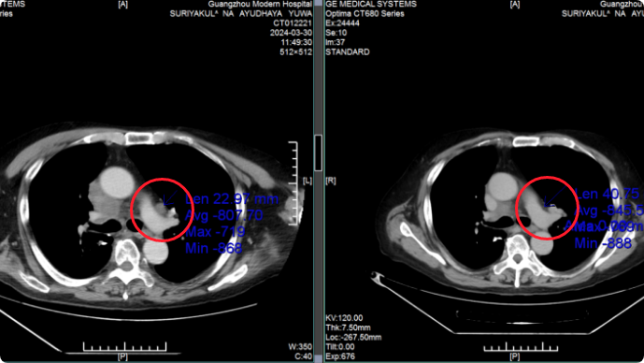Click the 'Im:37' image number overlay
The height and width of the screenshot is (363, 644).
(336, 42)
